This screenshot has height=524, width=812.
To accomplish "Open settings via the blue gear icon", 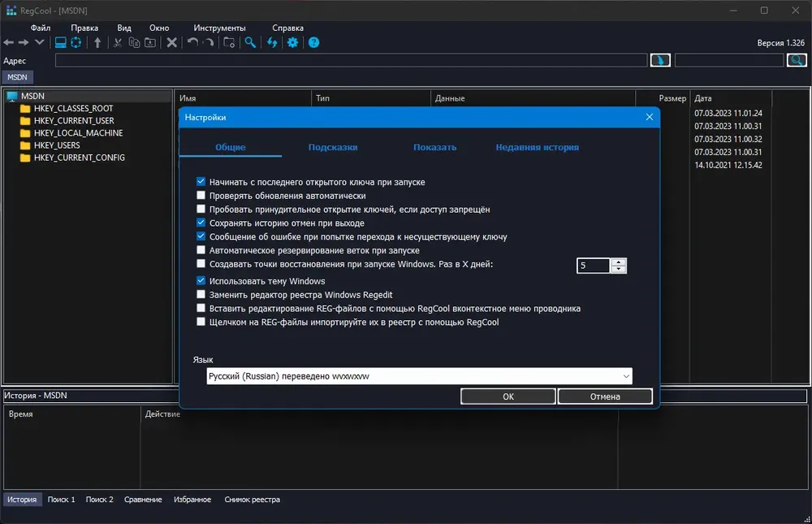I will 292,42.
